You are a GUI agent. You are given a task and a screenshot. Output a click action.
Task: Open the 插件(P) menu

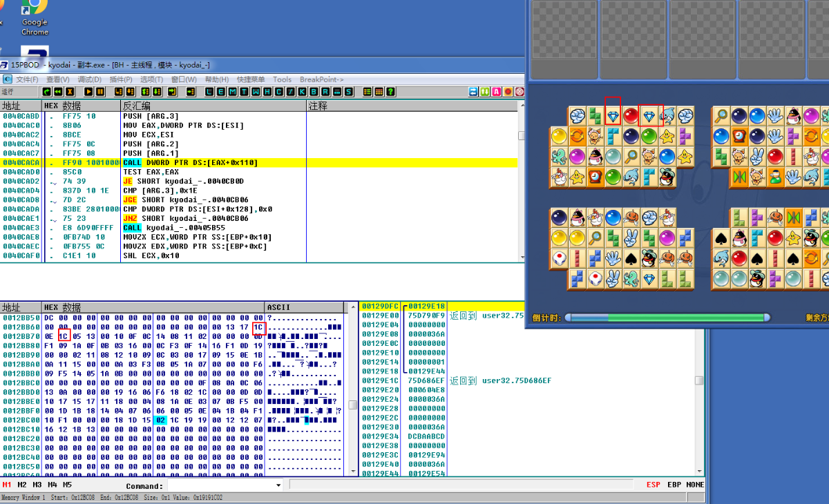(x=121, y=79)
